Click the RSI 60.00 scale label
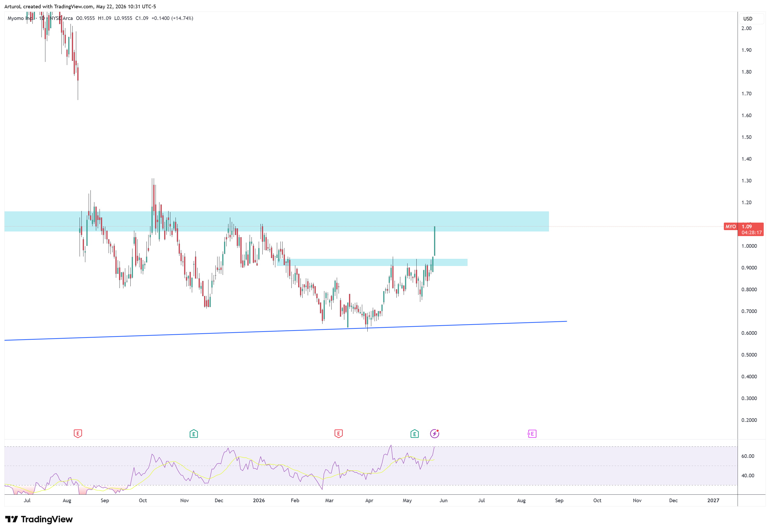770x532 pixels. click(748, 456)
